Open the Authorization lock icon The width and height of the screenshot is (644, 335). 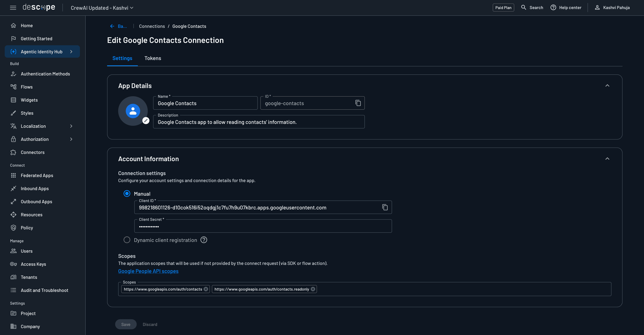click(13, 139)
